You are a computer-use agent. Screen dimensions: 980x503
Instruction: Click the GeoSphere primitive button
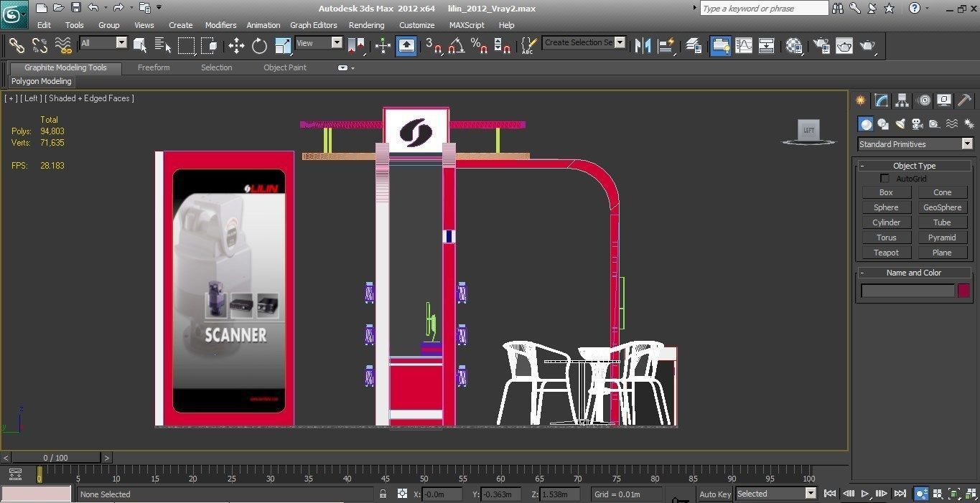[942, 207]
